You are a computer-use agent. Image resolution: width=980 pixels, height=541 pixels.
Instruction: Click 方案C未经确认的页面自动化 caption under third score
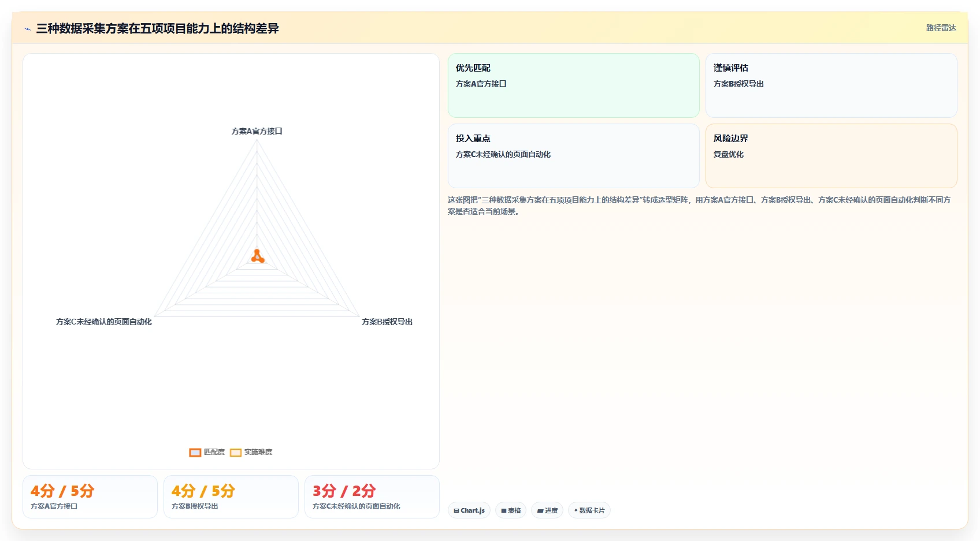pos(357,506)
